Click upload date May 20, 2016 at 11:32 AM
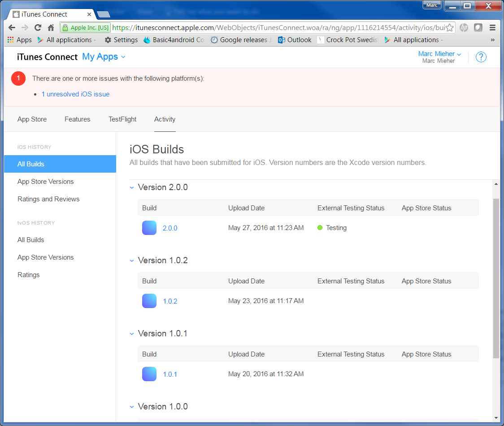 click(x=266, y=374)
